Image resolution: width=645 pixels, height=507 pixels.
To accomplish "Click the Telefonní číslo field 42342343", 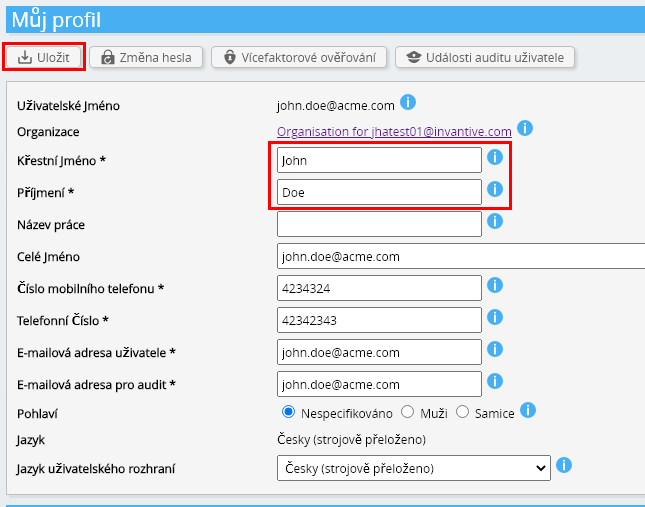I will click(x=379, y=320).
